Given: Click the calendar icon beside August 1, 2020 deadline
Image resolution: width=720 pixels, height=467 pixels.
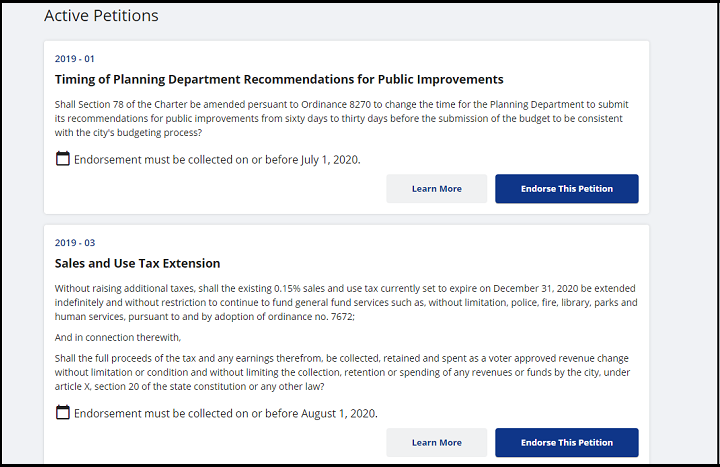Looking at the screenshot, I should click(x=62, y=412).
